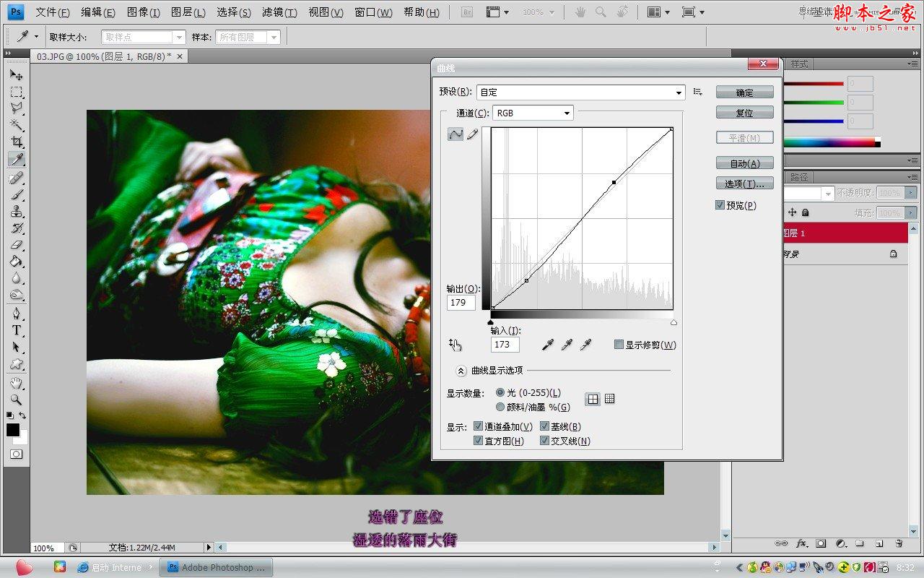Enable the 显示修剪(W) checkbox
The width and height of the screenshot is (924, 578).
(x=619, y=345)
